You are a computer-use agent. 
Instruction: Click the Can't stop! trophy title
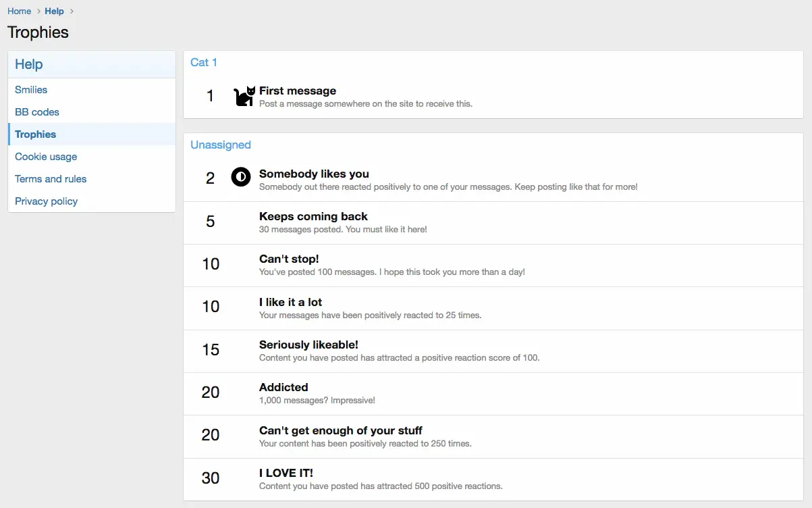289,259
